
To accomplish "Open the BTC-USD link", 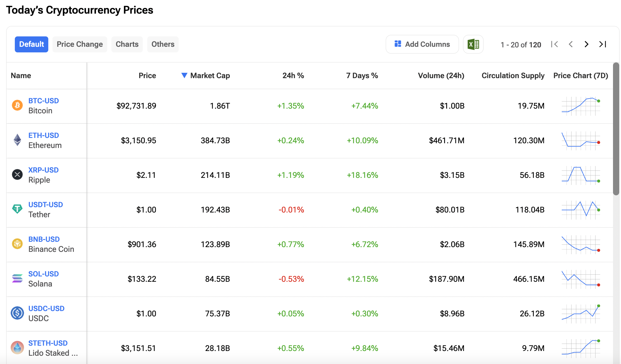I will click(x=44, y=101).
